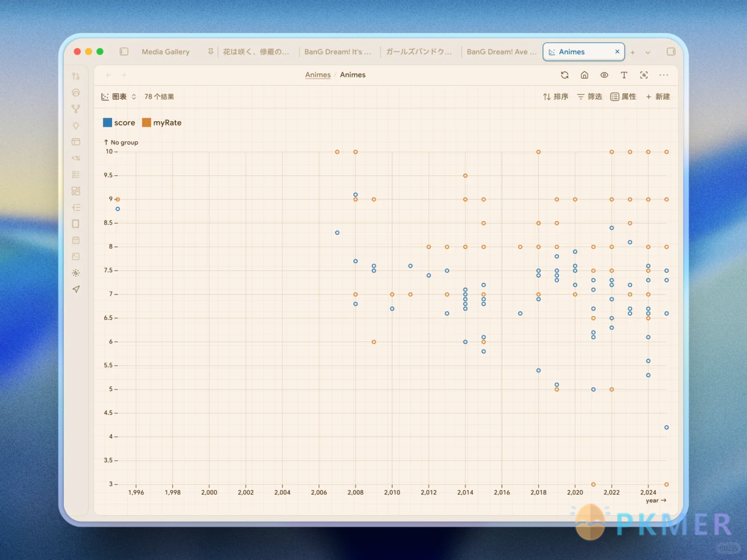Click the paper plane icon in ribbon
The height and width of the screenshot is (560, 747).
pyautogui.click(x=76, y=289)
